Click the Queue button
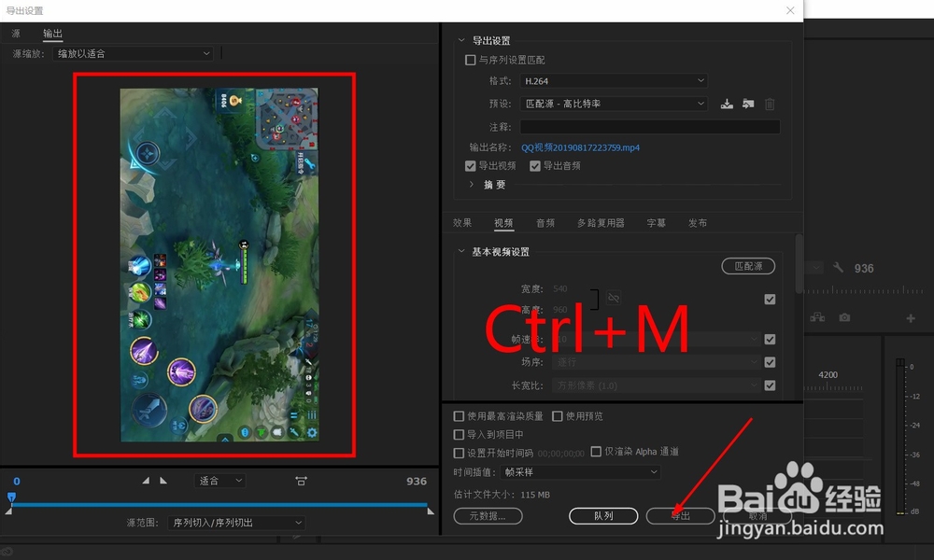Image resolution: width=934 pixels, height=560 pixels. 603,516
